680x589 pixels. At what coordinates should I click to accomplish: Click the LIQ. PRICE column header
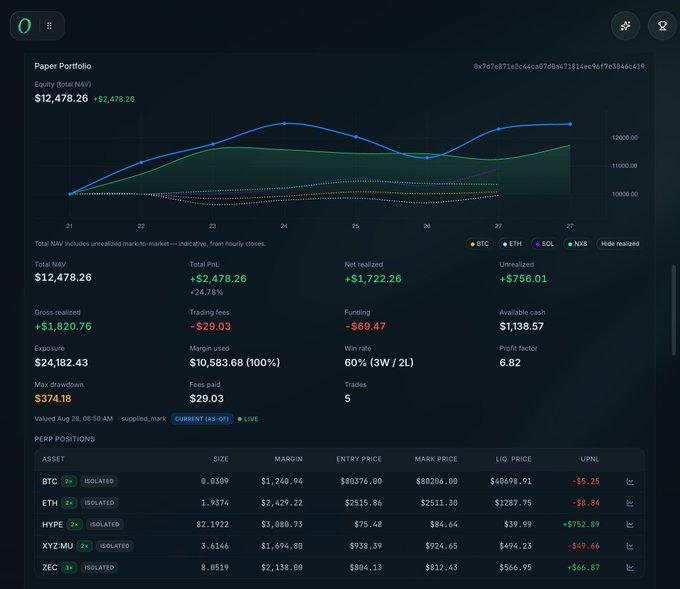513,459
